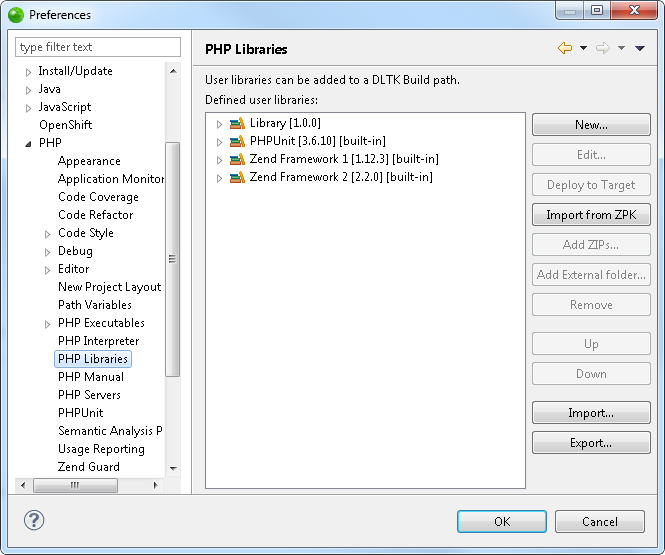
Task: Collapse the PHP preferences category
Action: click(x=28, y=144)
